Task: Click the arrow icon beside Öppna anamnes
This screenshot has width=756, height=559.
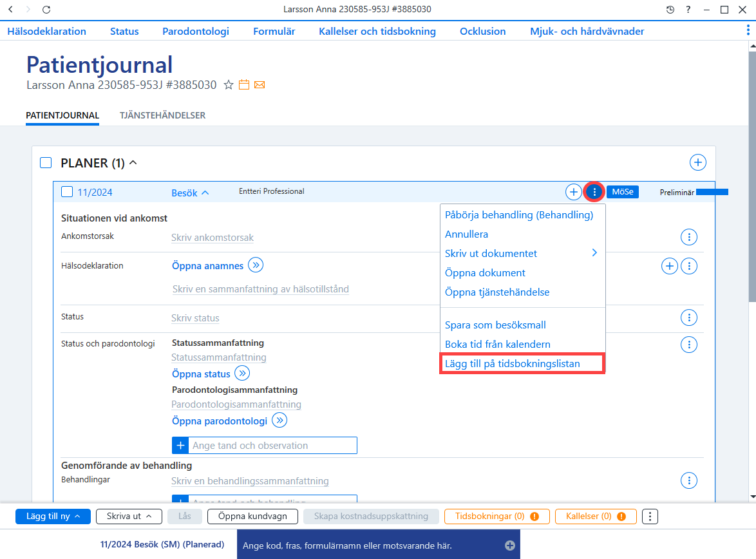Action: 256,265
